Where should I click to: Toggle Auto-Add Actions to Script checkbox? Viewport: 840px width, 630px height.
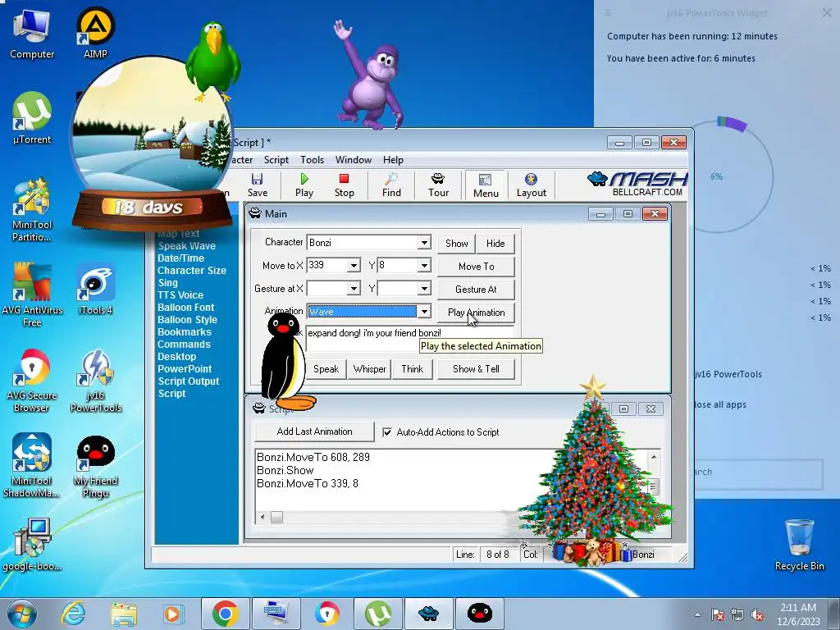click(387, 432)
